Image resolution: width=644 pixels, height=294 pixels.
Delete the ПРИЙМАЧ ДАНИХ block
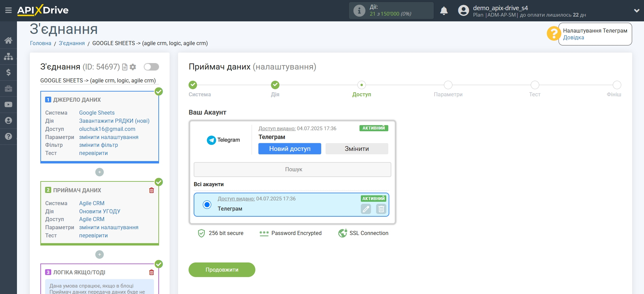(x=152, y=190)
